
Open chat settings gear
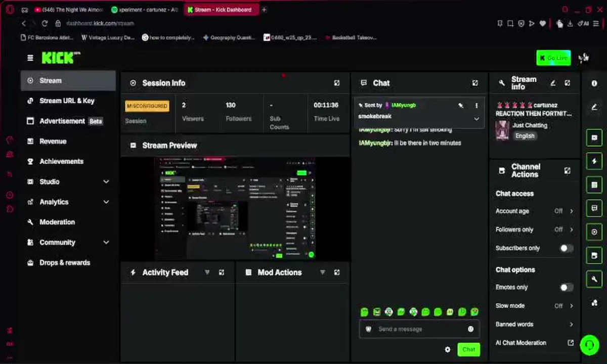click(x=447, y=349)
